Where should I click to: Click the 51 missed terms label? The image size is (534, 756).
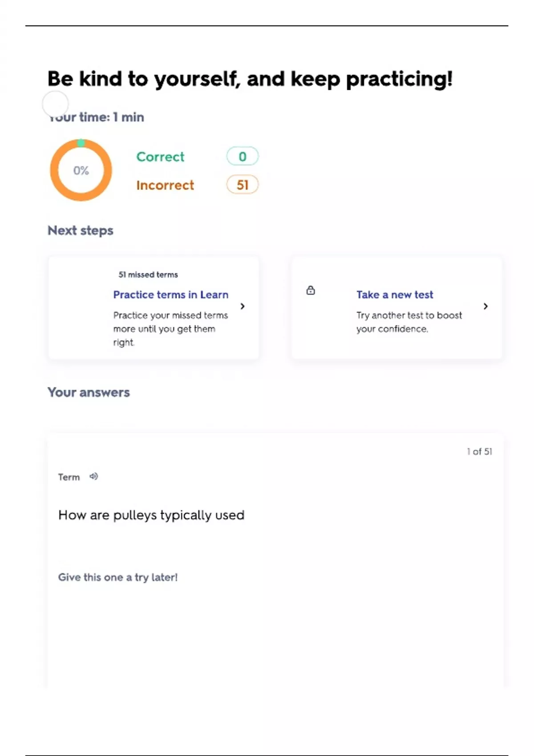(x=148, y=275)
